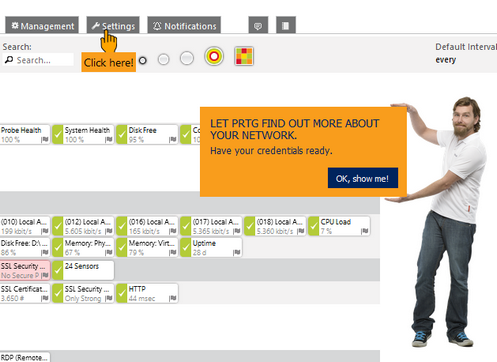497x362 pixels.
Task: Click the green check beside Memory: Virtual sensor
Action: (122, 247)
